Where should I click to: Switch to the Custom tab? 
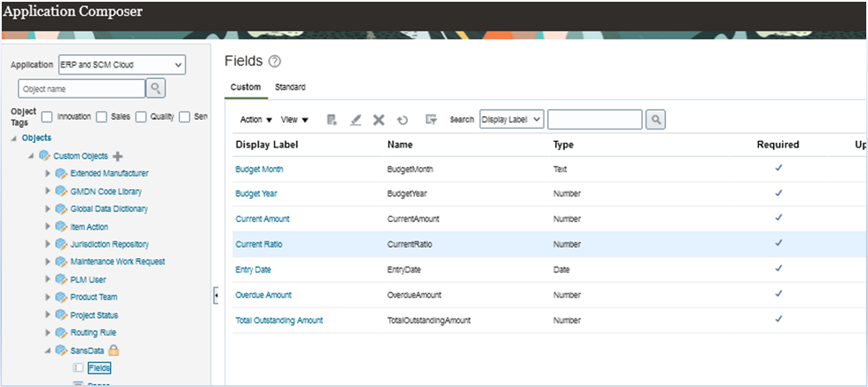pos(246,87)
